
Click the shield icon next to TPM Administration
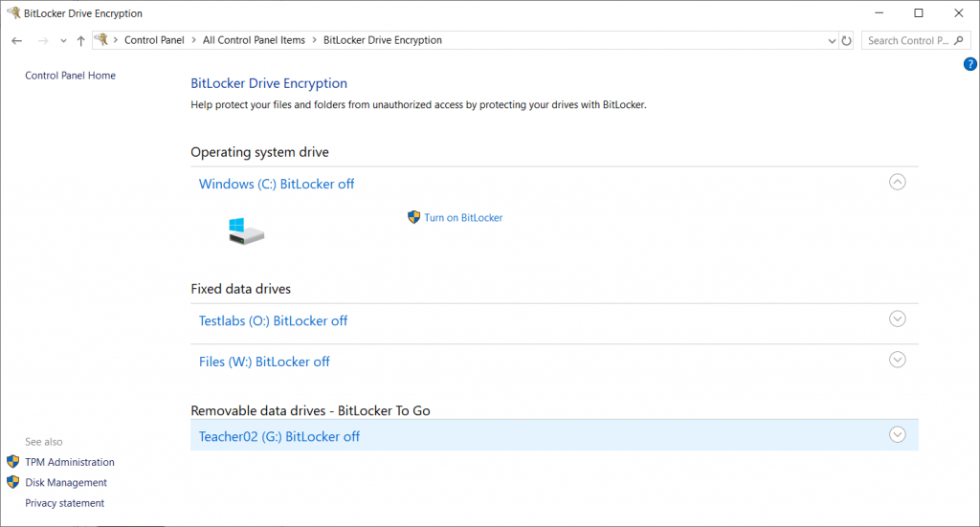coord(13,461)
